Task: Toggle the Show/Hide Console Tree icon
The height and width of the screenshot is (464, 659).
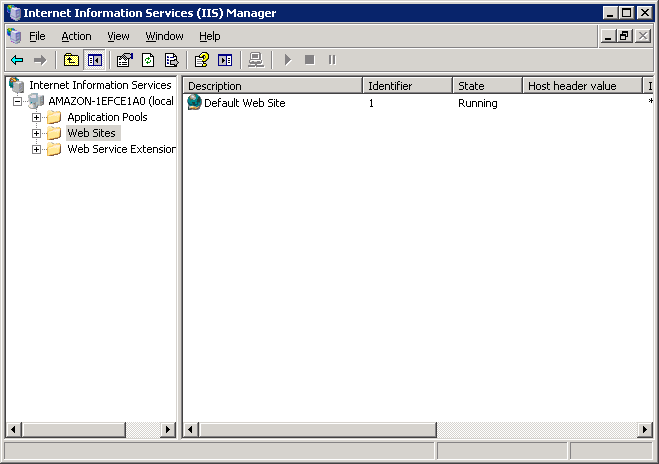Action: tap(95, 60)
